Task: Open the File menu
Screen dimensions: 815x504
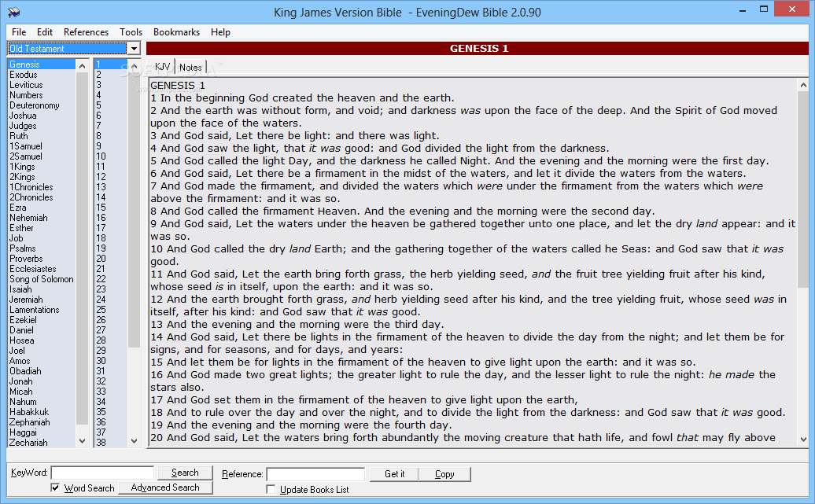Action: pos(19,32)
